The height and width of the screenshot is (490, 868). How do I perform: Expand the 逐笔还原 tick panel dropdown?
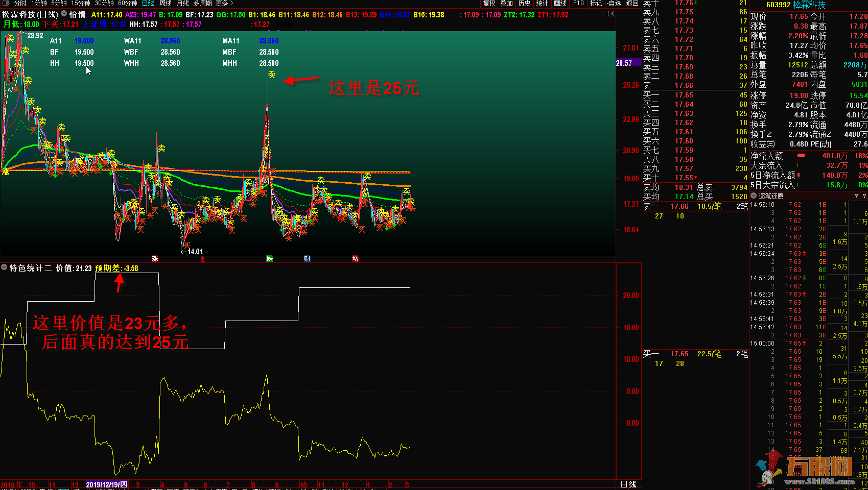point(754,196)
